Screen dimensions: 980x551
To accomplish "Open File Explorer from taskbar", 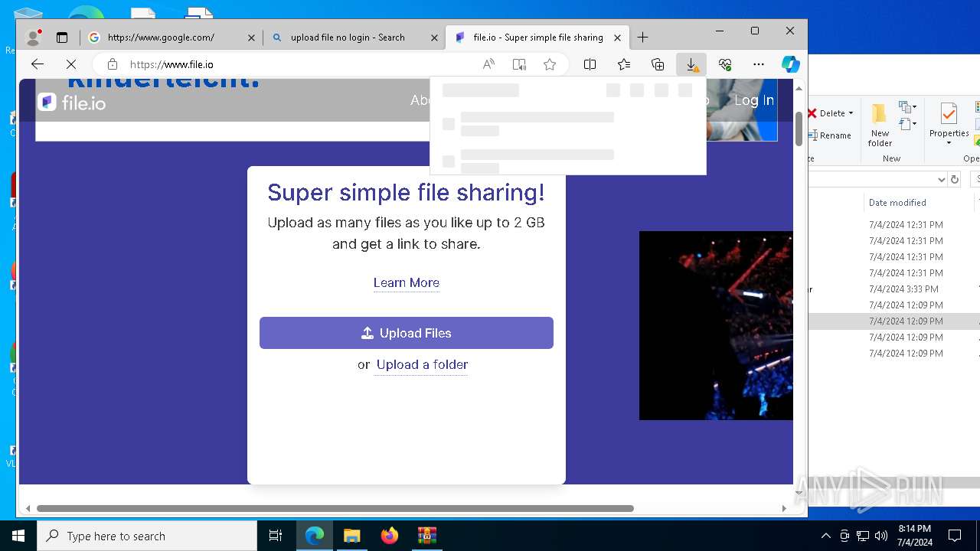I will (351, 536).
